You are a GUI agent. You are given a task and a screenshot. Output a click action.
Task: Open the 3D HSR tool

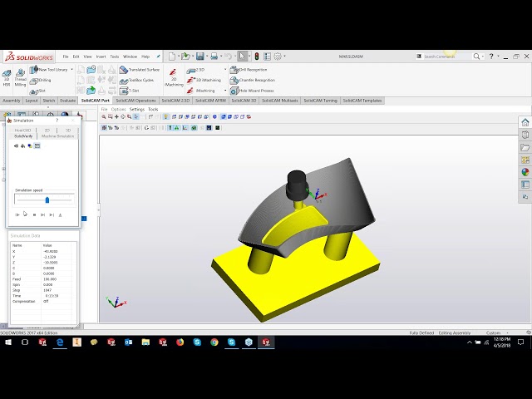tap(7, 77)
